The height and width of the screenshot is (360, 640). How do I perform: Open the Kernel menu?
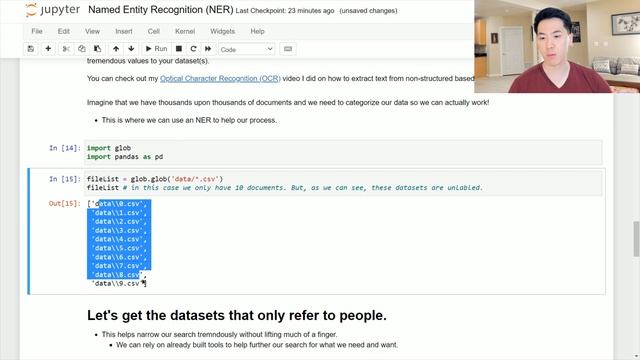185,31
